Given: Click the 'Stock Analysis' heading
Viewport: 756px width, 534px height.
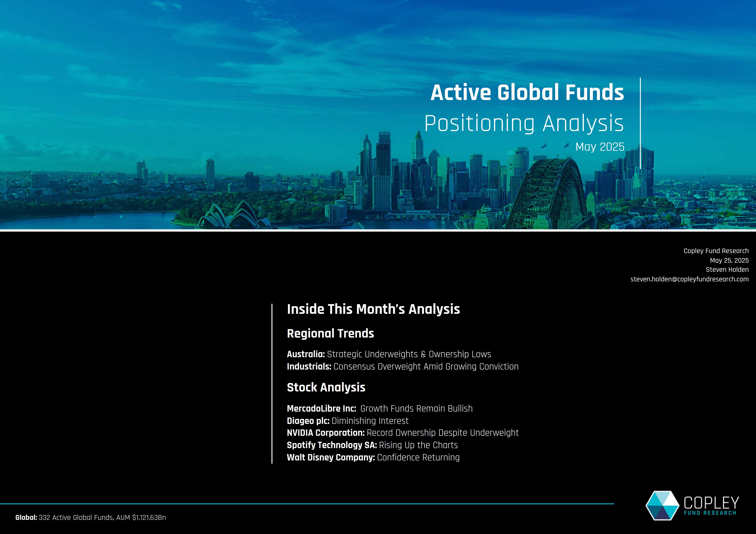Looking at the screenshot, I should point(326,387).
